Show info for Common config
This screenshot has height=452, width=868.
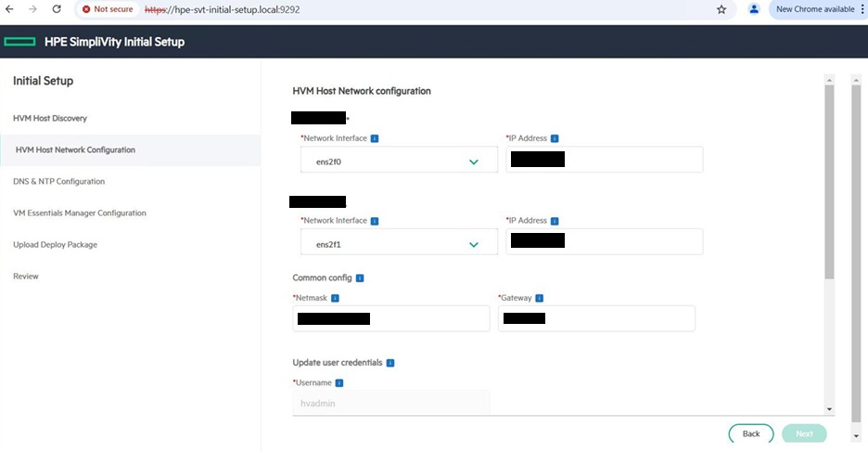click(360, 278)
